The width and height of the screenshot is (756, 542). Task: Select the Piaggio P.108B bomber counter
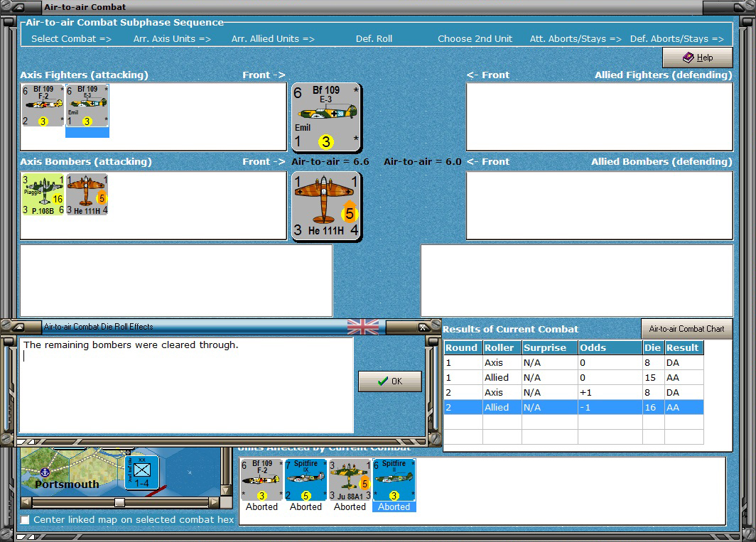[43, 195]
